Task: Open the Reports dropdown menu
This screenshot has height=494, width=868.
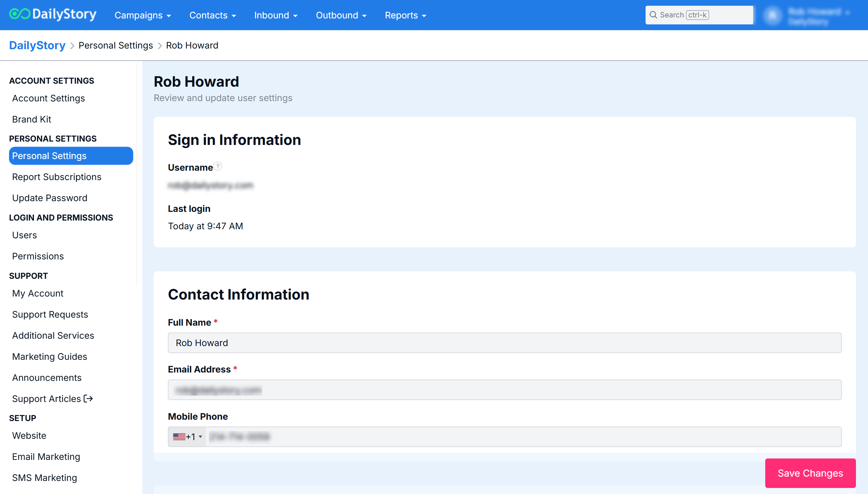Action: coord(405,15)
